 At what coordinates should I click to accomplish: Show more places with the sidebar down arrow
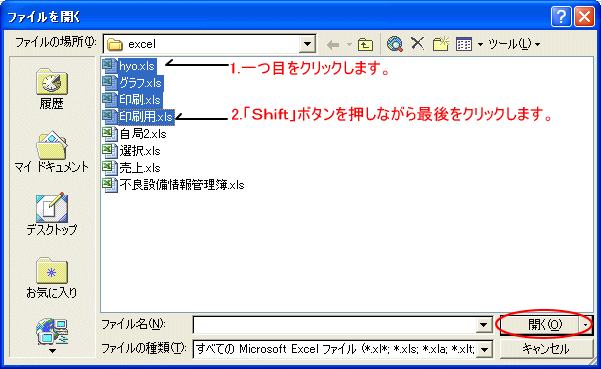pos(52,351)
